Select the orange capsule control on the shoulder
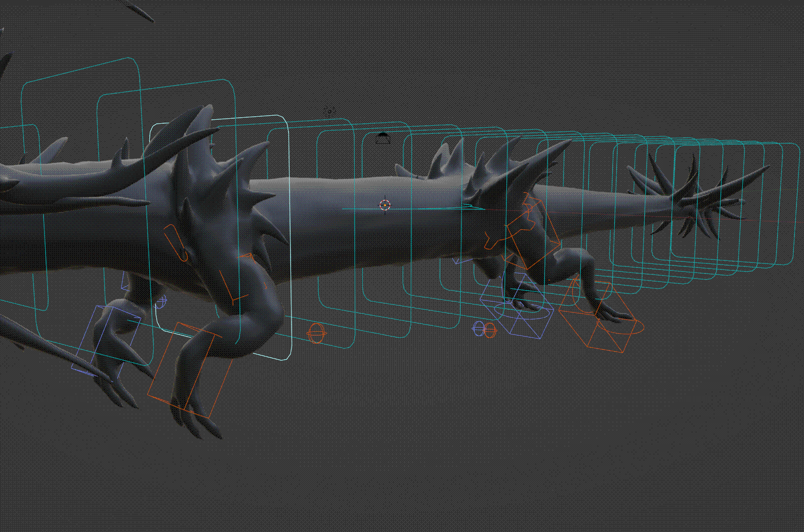The width and height of the screenshot is (804, 532). point(176,242)
